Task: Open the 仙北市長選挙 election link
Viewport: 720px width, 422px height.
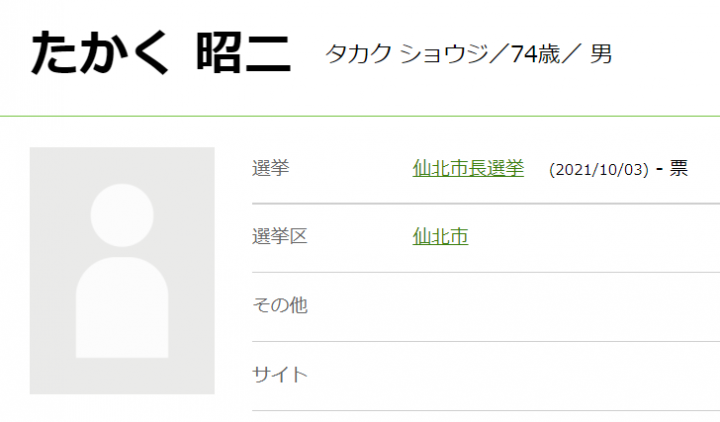Action: [x=468, y=168]
